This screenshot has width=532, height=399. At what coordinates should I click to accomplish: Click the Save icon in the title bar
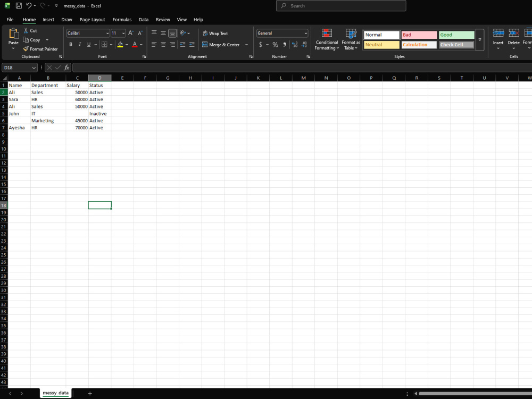click(x=19, y=6)
